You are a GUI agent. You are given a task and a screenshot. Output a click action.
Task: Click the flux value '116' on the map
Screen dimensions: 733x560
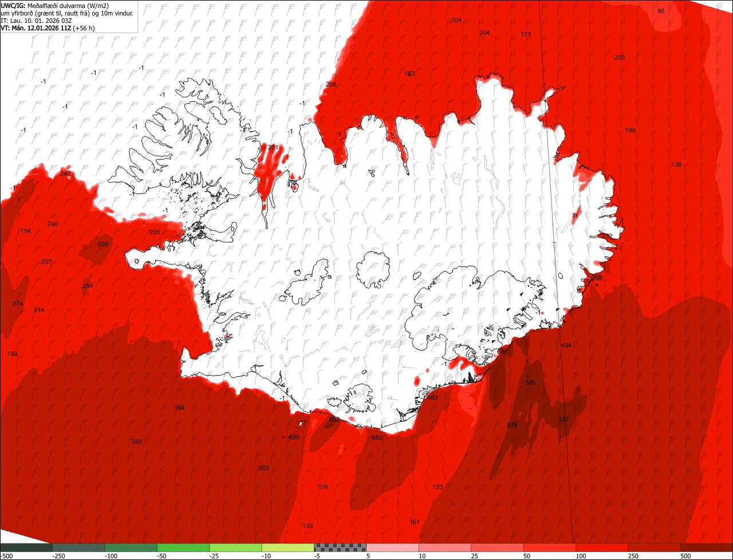[323, 487]
